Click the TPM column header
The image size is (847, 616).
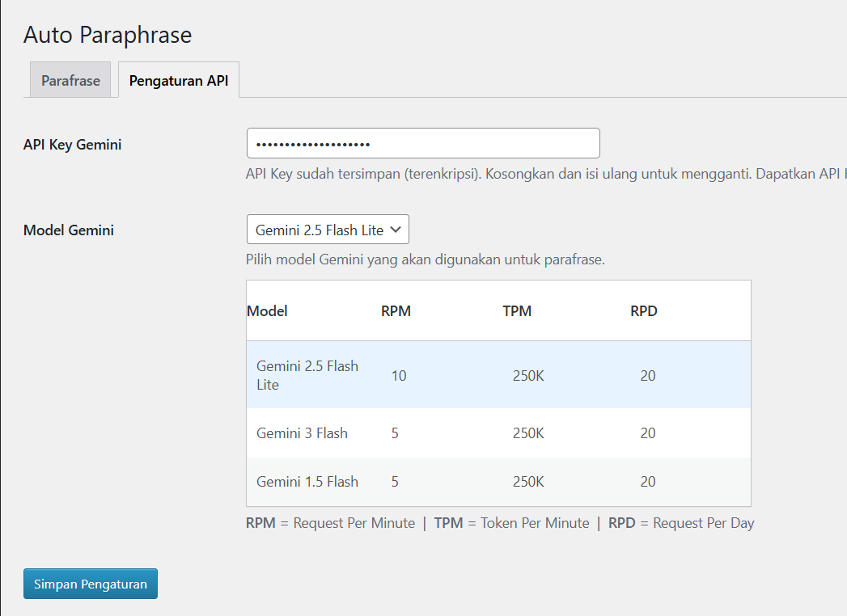pyautogui.click(x=517, y=311)
